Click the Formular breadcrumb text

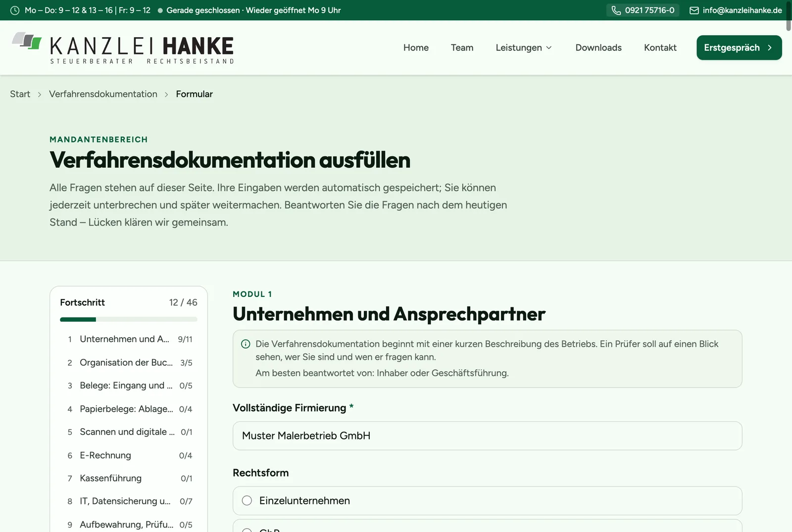point(194,94)
